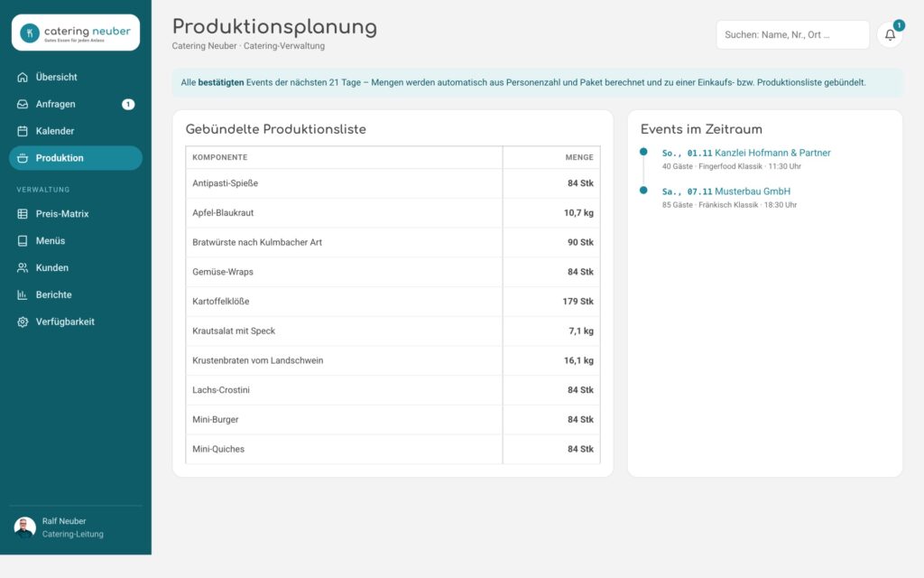Focus the search field Suchen: Name, Nr., Ort
The height and width of the screenshot is (578, 924).
click(x=792, y=35)
